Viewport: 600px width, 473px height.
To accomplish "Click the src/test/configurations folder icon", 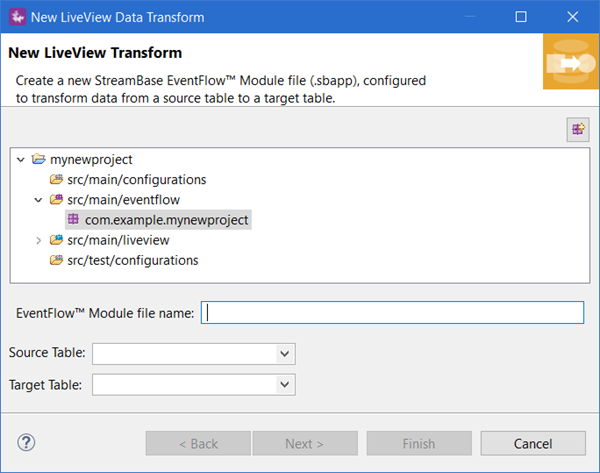I will pyautogui.click(x=57, y=260).
